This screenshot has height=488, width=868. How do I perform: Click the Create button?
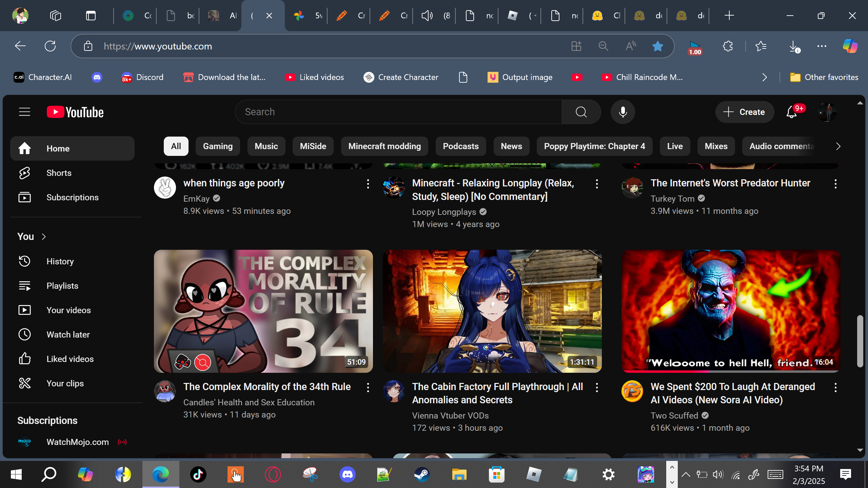point(745,112)
